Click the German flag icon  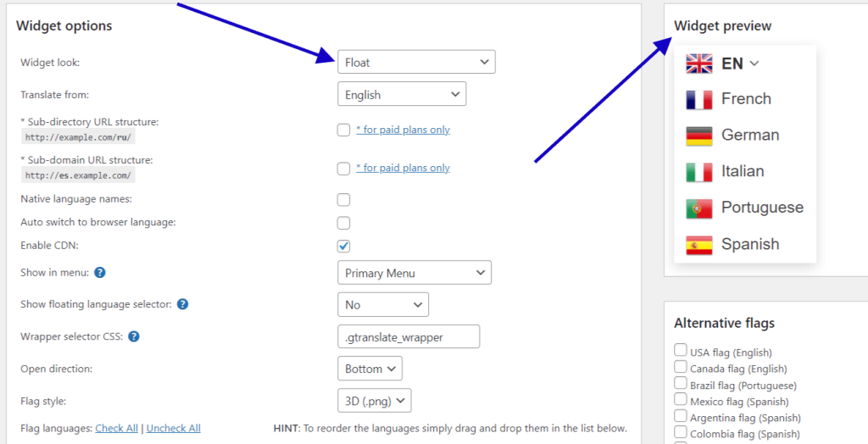click(699, 136)
